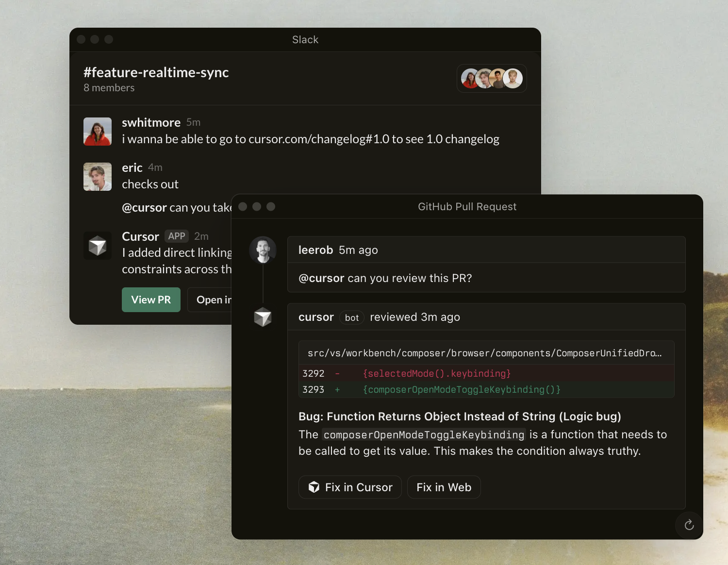Viewport: 728px width, 565px height.
Task: Click the 'reviewed 3m ago' timestamp
Action: pyautogui.click(x=415, y=317)
